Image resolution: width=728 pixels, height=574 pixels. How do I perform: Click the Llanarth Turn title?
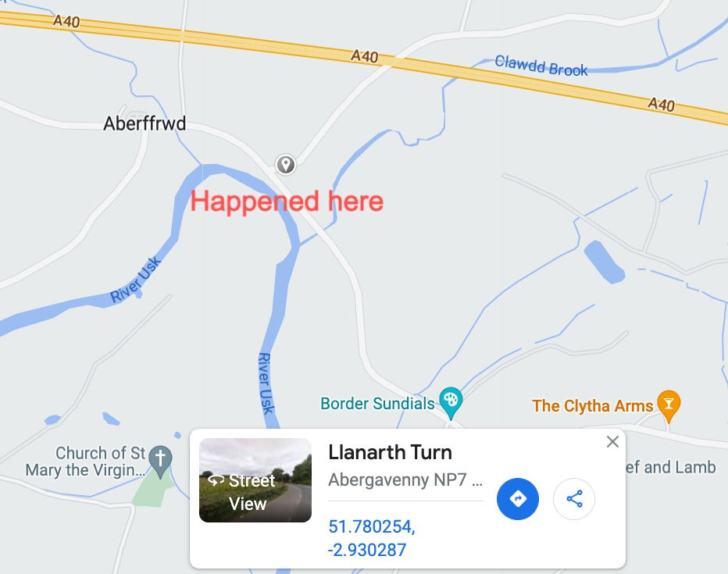click(x=390, y=452)
